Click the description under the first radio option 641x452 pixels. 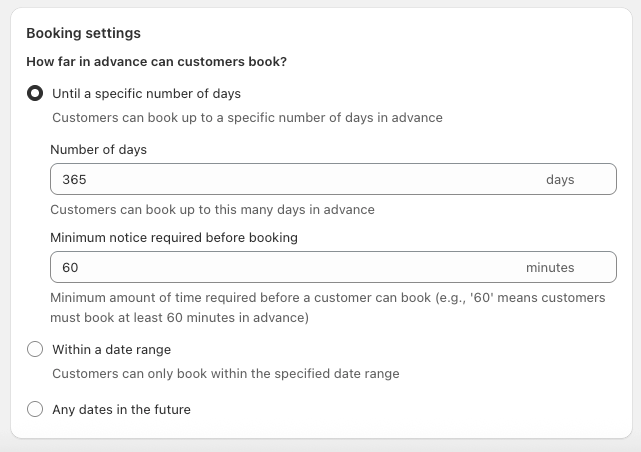click(x=247, y=118)
